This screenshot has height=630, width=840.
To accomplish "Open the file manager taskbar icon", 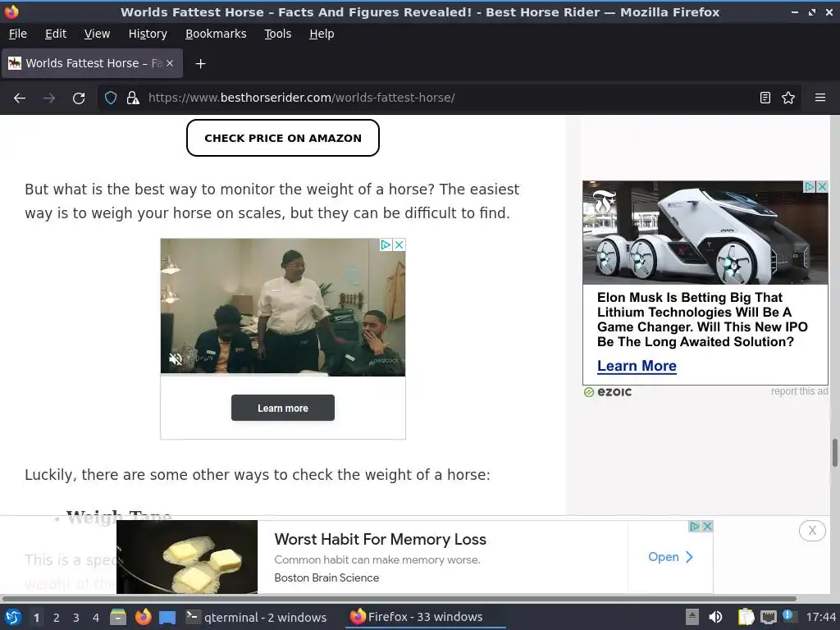I will (x=118, y=617).
